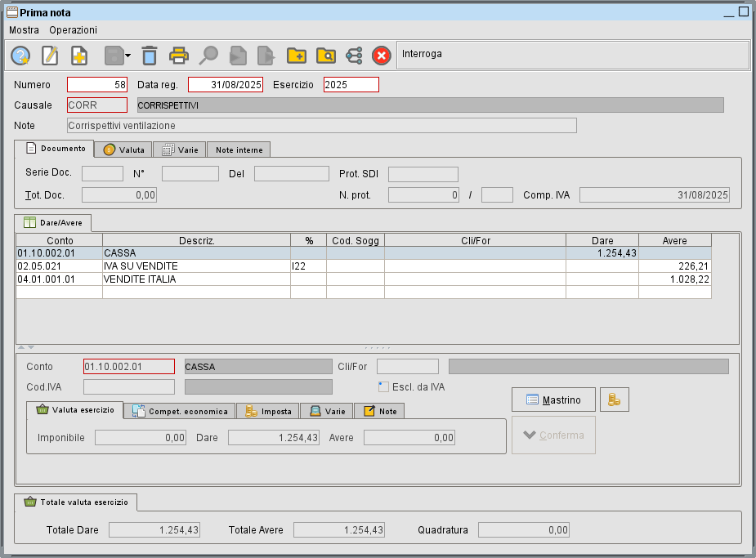Open the Mastrino button
This screenshot has height=558, width=756.
coord(553,400)
